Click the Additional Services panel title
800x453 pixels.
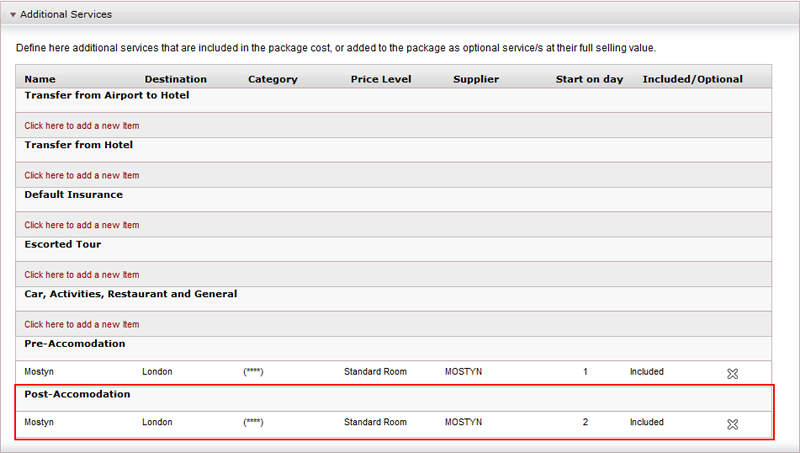pos(66,14)
